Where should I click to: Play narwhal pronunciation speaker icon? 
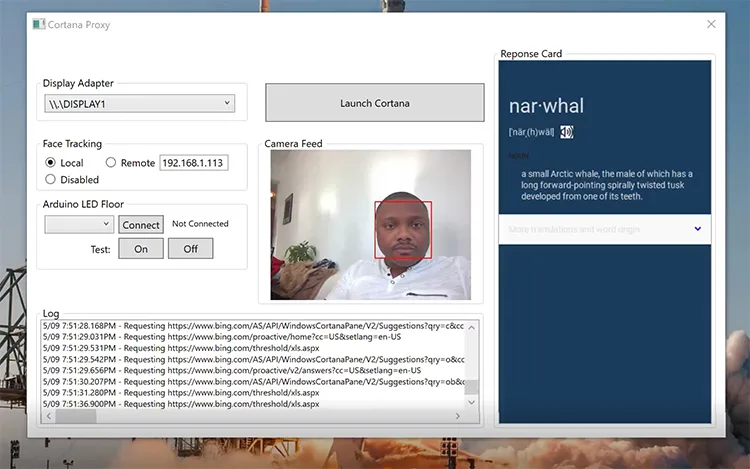click(567, 132)
